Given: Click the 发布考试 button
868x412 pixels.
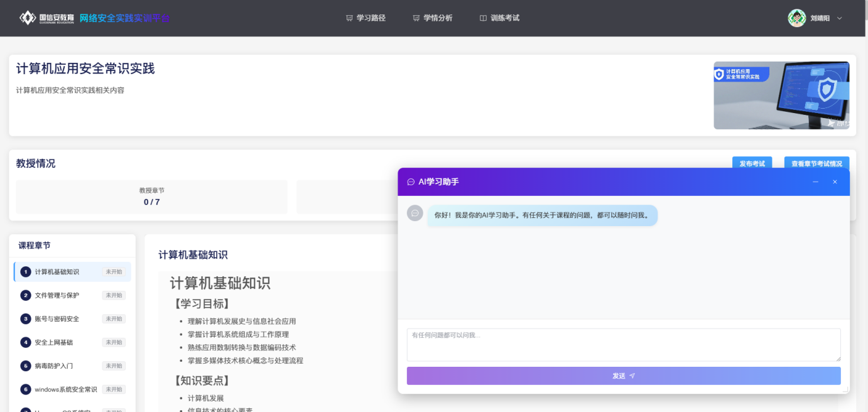Looking at the screenshot, I should 752,164.
